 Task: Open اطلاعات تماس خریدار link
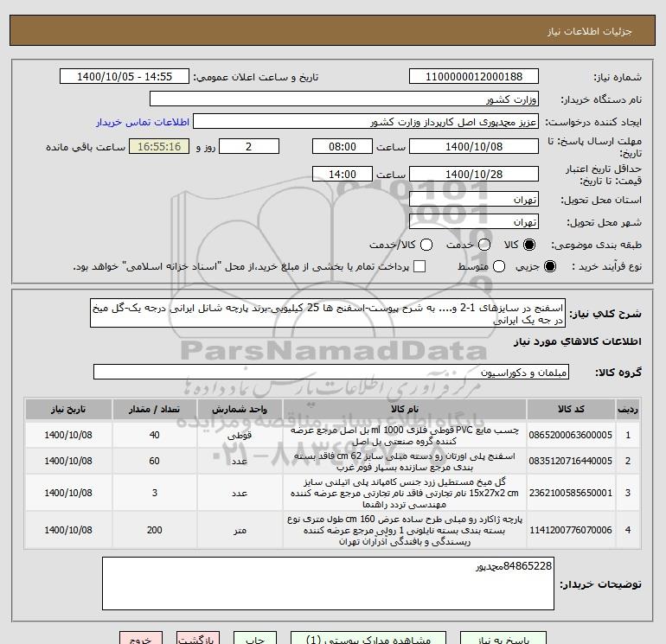(x=143, y=122)
